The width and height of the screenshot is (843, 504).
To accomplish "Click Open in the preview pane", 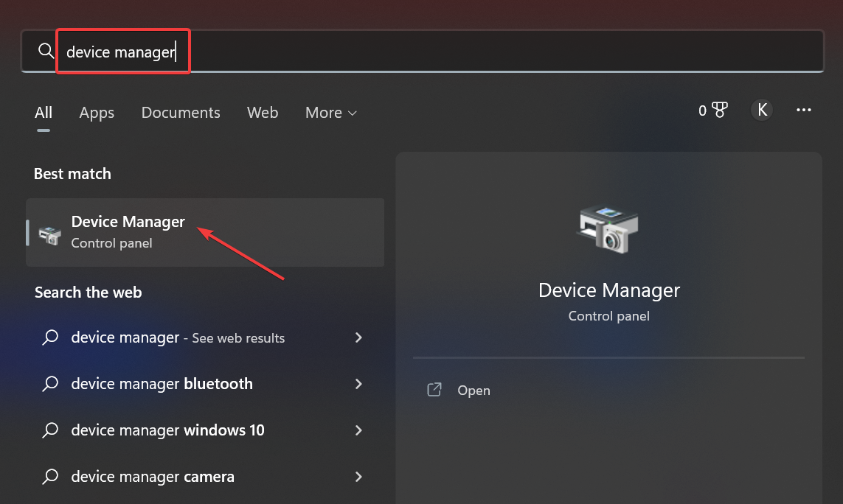I will (473, 391).
